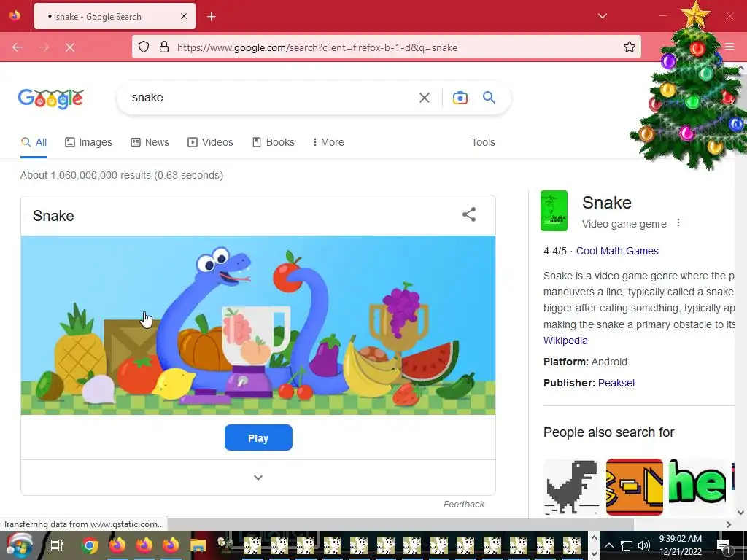Click the results count text
747x560 pixels.
click(122, 175)
